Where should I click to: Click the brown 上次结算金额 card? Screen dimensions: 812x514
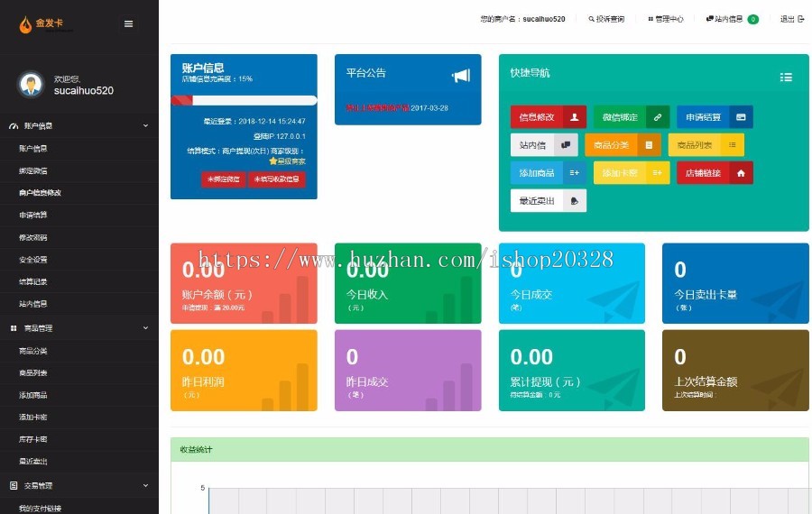(x=735, y=371)
